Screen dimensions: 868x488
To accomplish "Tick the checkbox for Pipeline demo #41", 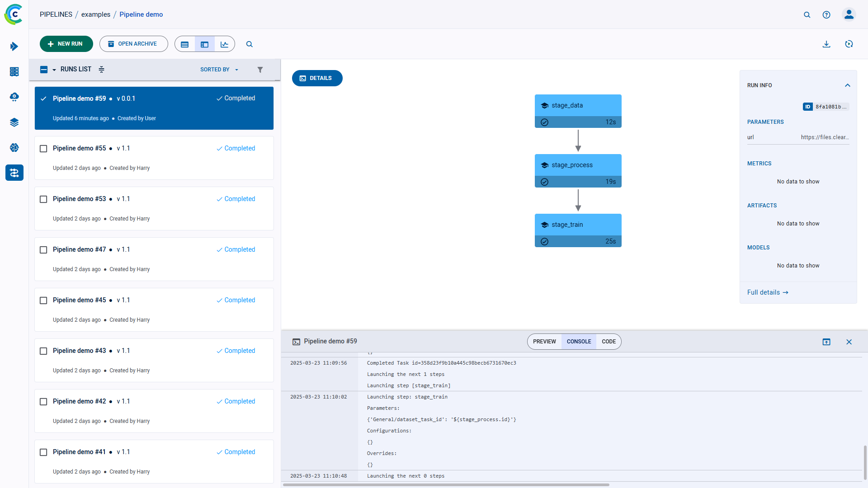I will point(43,452).
